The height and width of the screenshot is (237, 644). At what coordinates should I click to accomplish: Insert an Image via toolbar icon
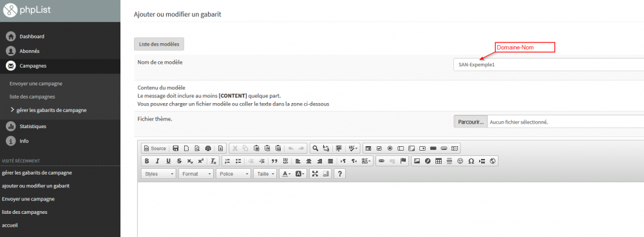(417, 161)
